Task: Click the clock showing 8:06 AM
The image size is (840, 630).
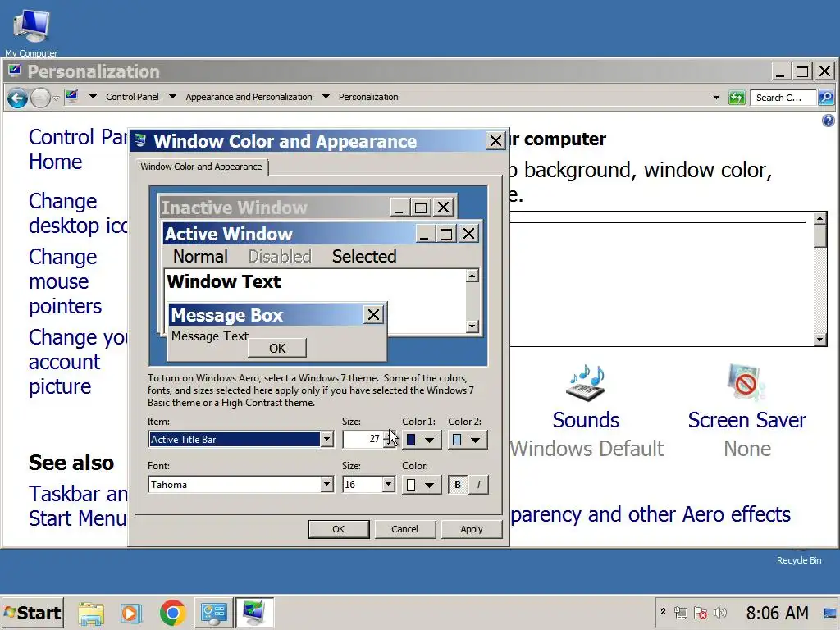Action: click(x=777, y=612)
